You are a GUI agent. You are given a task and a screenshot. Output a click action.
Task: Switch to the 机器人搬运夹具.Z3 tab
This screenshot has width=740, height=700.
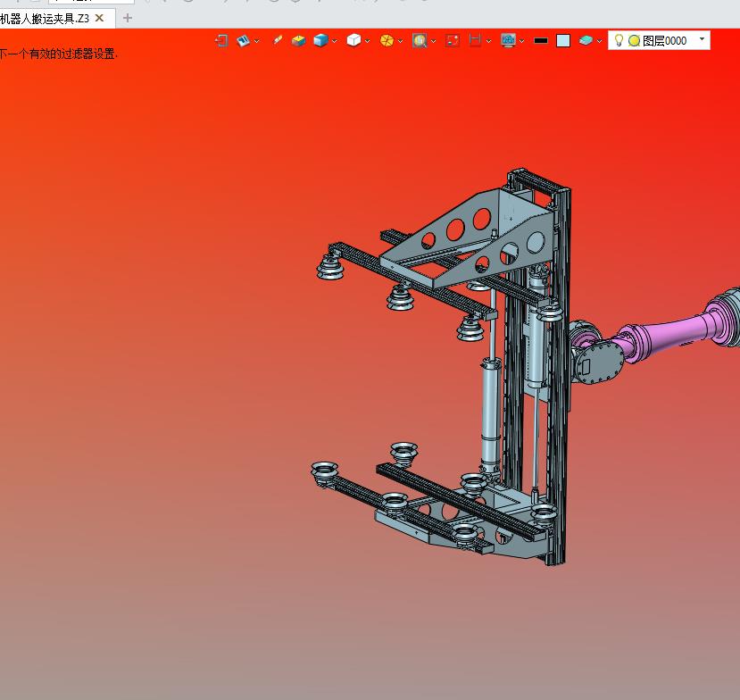(45, 19)
